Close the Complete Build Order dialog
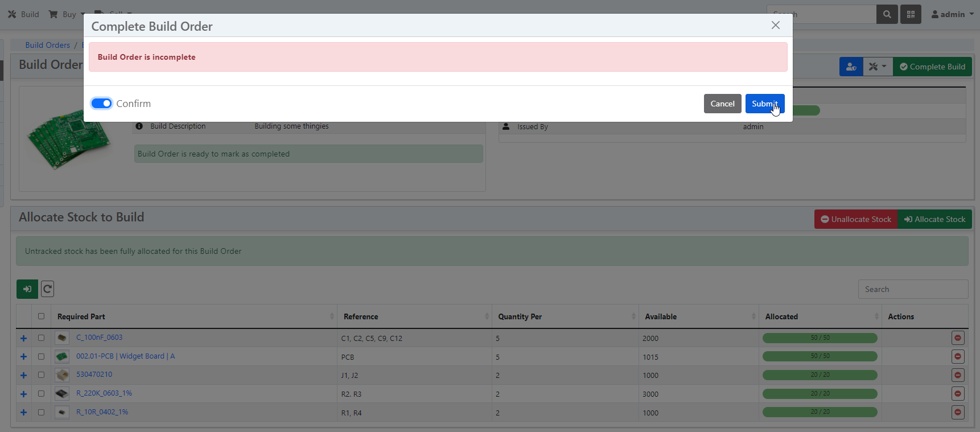Screen dimensions: 980x432 [775, 25]
